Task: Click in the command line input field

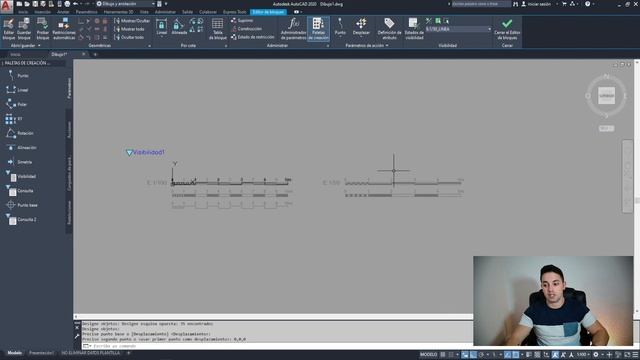Action: click(278, 346)
